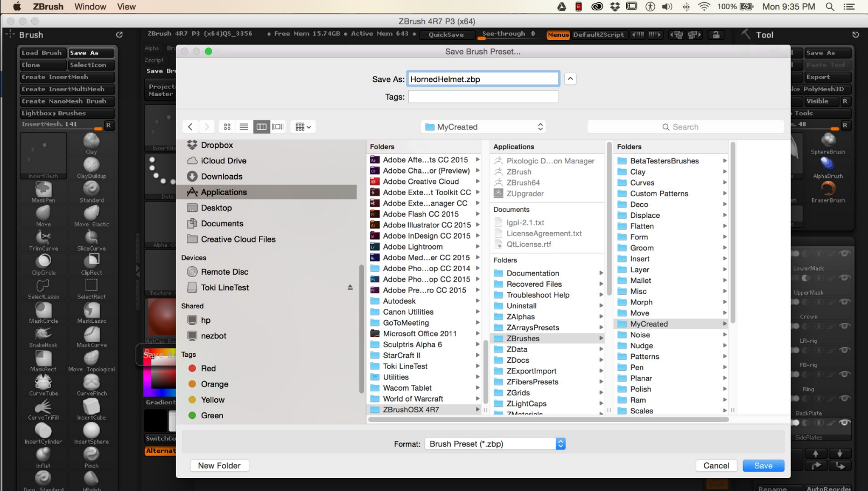Viewport: 868px width, 491px height.
Task: Select Applications in the sidebar
Action: (x=267, y=192)
